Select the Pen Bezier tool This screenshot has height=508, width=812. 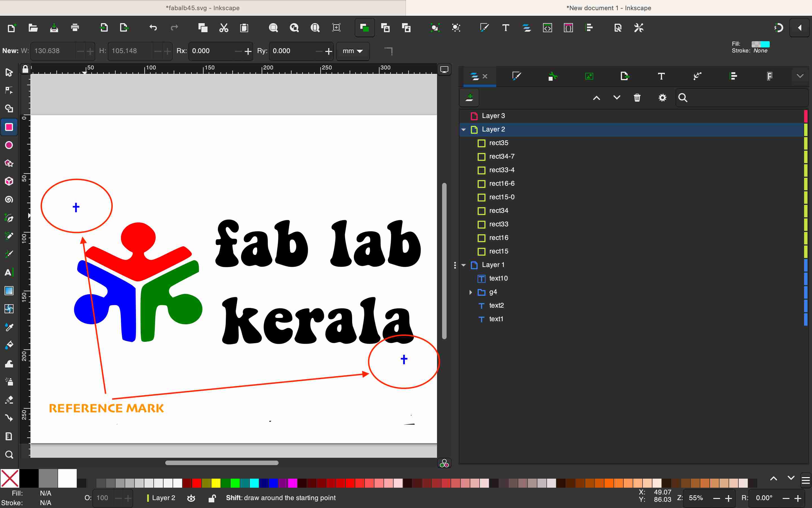(9, 218)
